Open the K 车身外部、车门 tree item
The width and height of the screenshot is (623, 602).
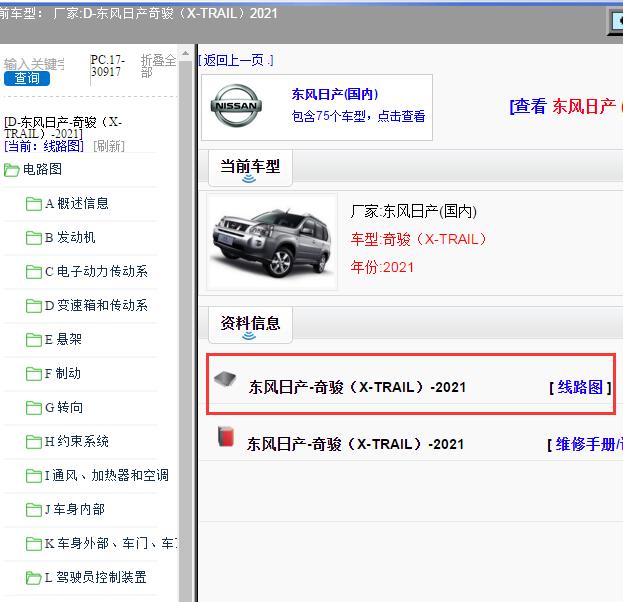pyautogui.click(x=112, y=543)
